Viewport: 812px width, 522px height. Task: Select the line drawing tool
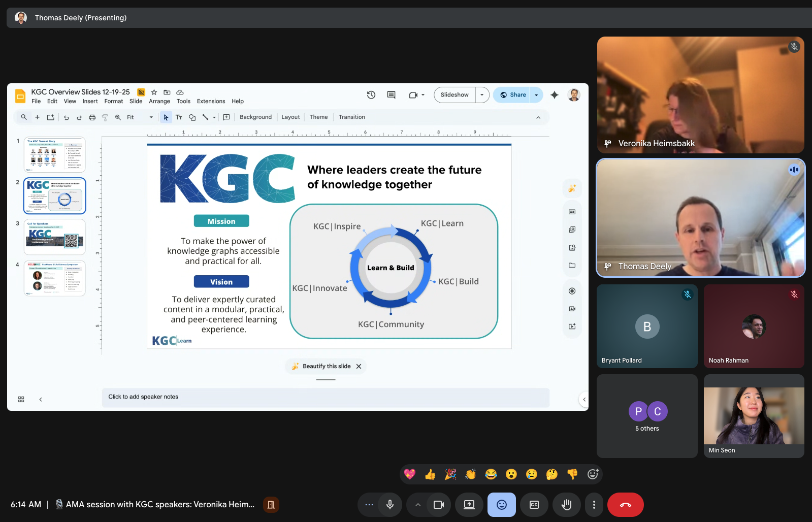[x=205, y=117]
